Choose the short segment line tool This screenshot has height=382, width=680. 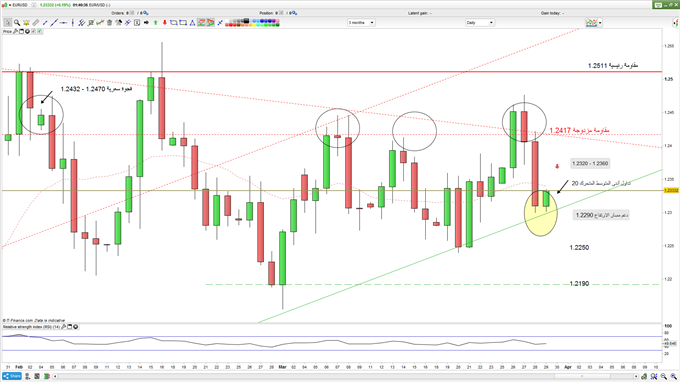tap(45, 23)
